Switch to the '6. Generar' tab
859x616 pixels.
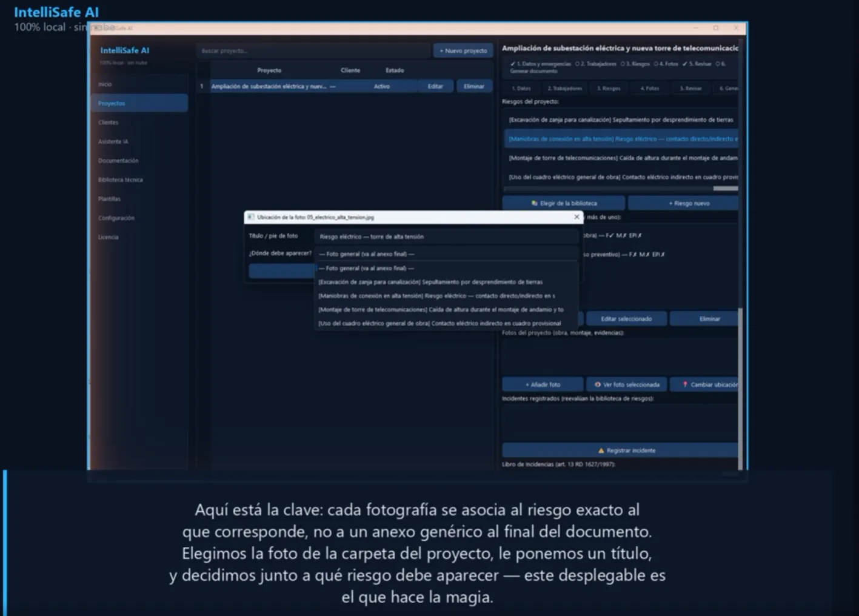pyautogui.click(x=726, y=89)
